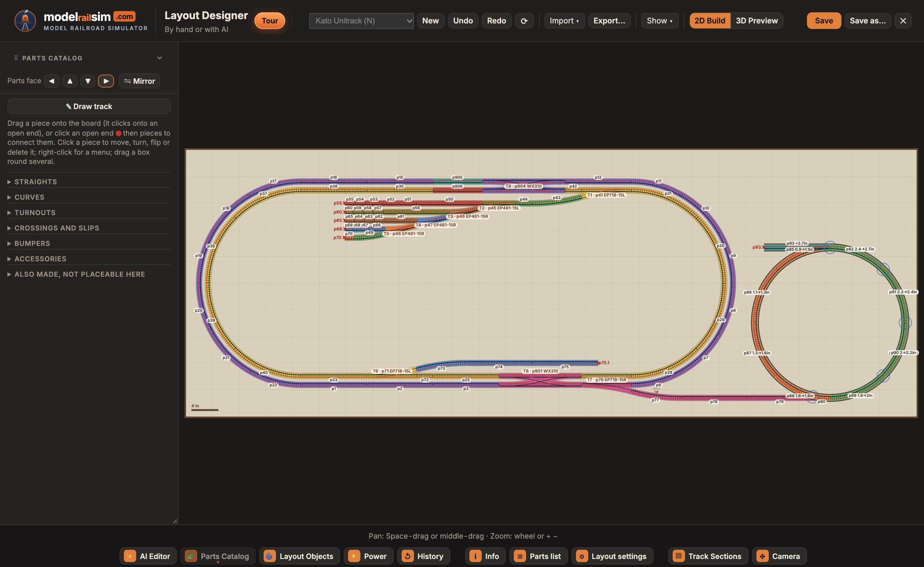This screenshot has width=924, height=567.
Task: Open the Show menu
Action: pyautogui.click(x=660, y=21)
